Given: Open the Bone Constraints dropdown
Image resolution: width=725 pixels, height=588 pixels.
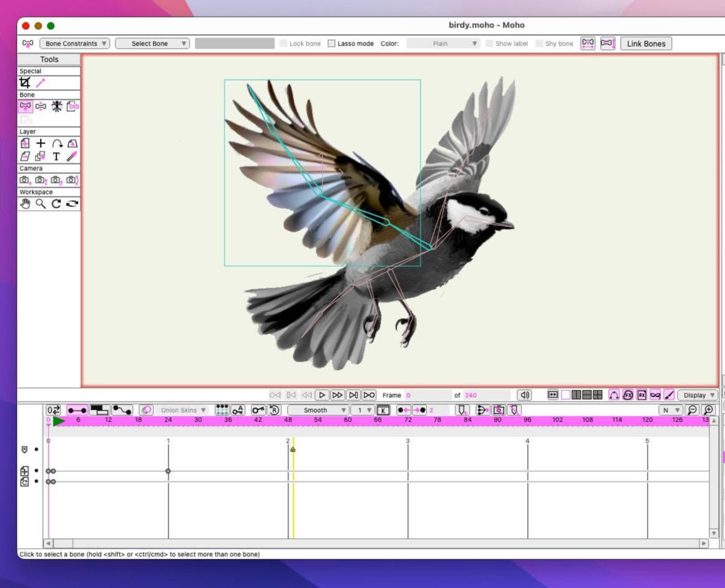Looking at the screenshot, I should (x=75, y=44).
